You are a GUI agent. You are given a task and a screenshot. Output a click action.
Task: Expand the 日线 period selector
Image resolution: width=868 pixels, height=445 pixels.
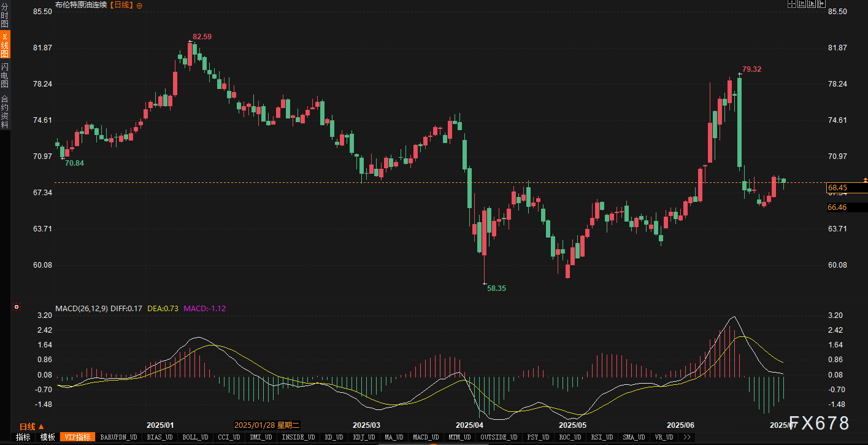(x=31, y=426)
